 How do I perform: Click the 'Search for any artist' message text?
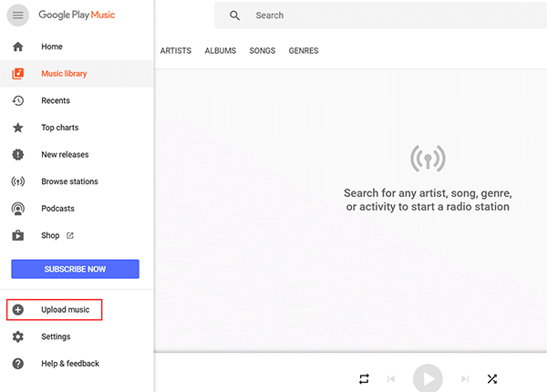click(x=428, y=200)
